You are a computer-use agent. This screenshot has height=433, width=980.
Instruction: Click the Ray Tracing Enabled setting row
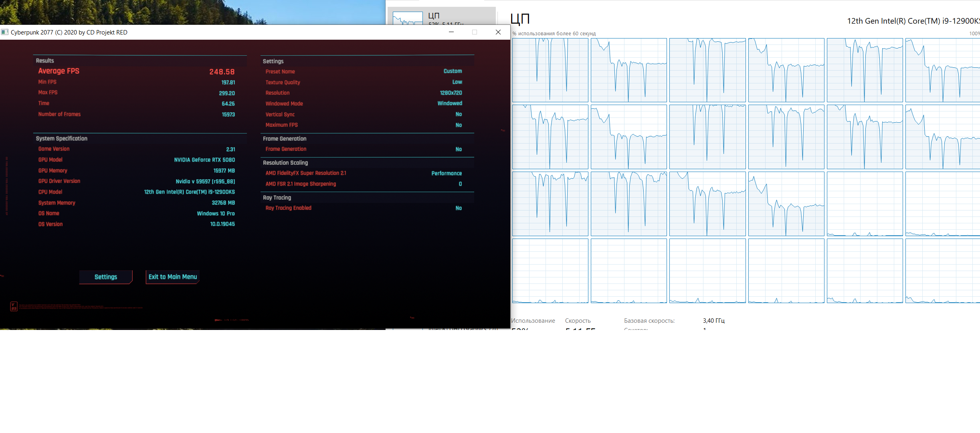[x=288, y=208]
